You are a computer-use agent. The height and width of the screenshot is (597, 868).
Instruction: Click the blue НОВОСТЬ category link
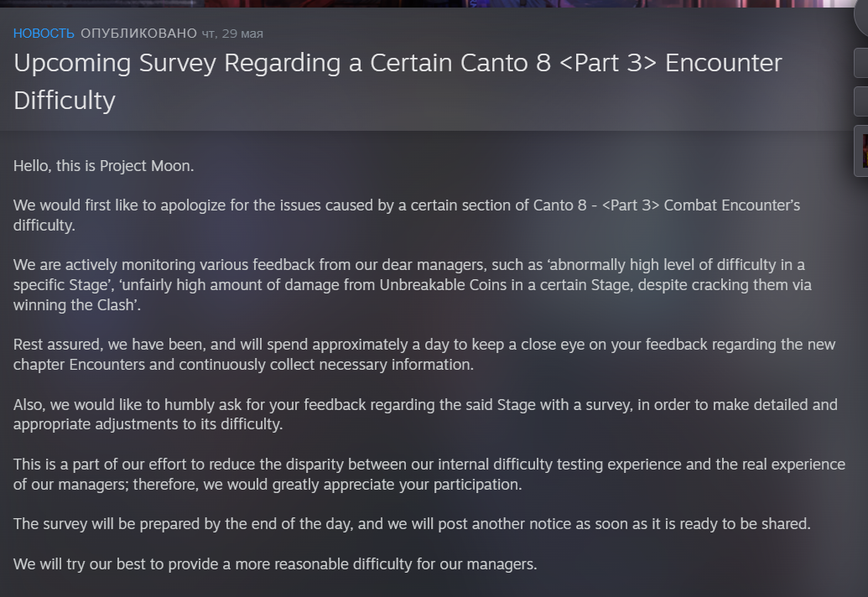click(x=44, y=34)
